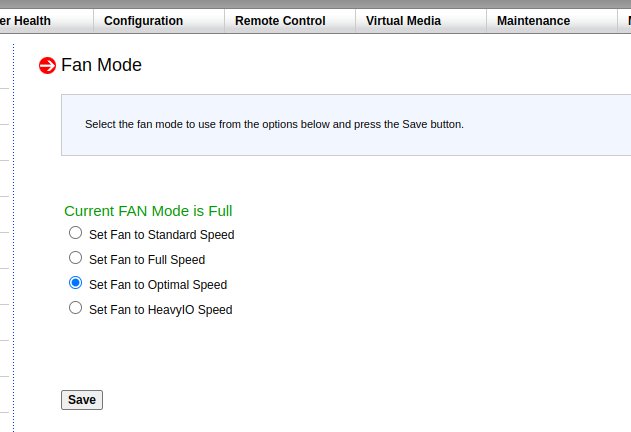Click the blue dotted sidebar divider line
The image size is (631, 432).
click(x=13, y=238)
